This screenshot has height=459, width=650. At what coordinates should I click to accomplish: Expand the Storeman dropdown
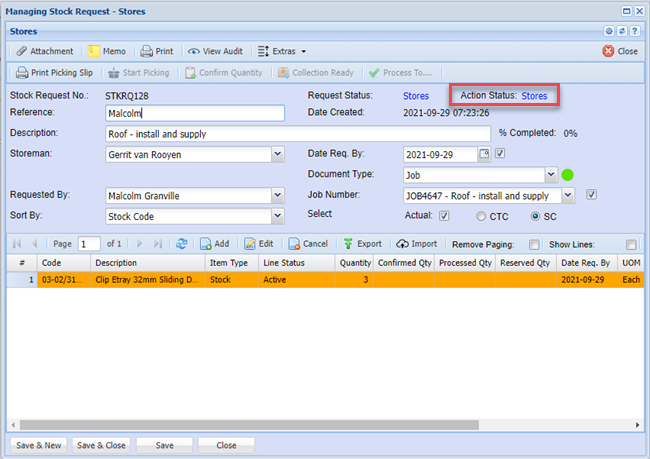coord(277,154)
